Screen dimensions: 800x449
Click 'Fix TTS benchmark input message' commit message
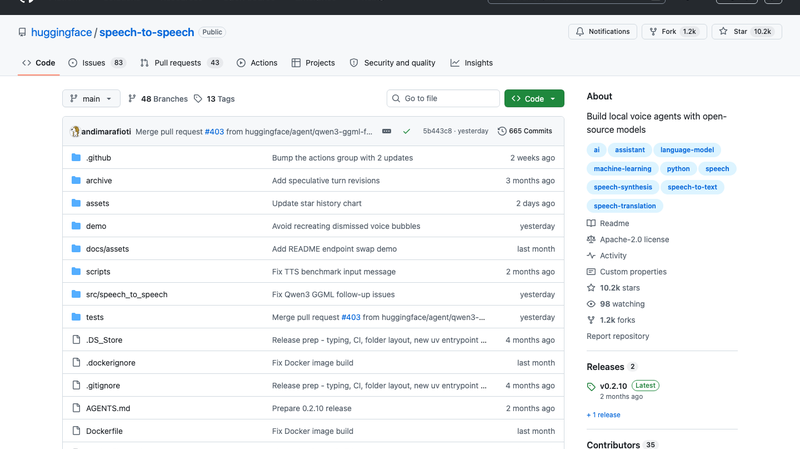(334, 271)
